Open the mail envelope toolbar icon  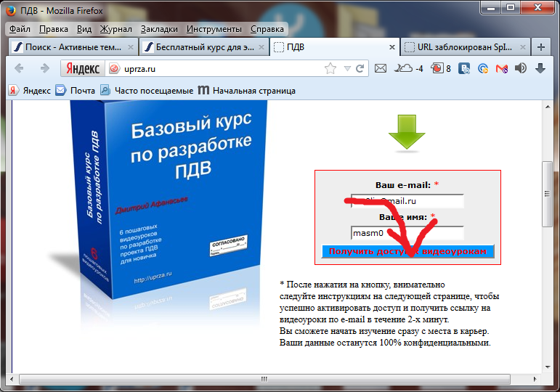(x=380, y=68)
